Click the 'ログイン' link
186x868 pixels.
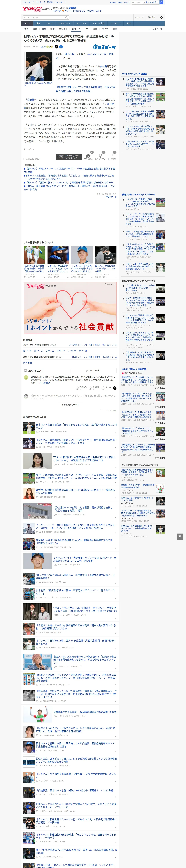point(57,11)
